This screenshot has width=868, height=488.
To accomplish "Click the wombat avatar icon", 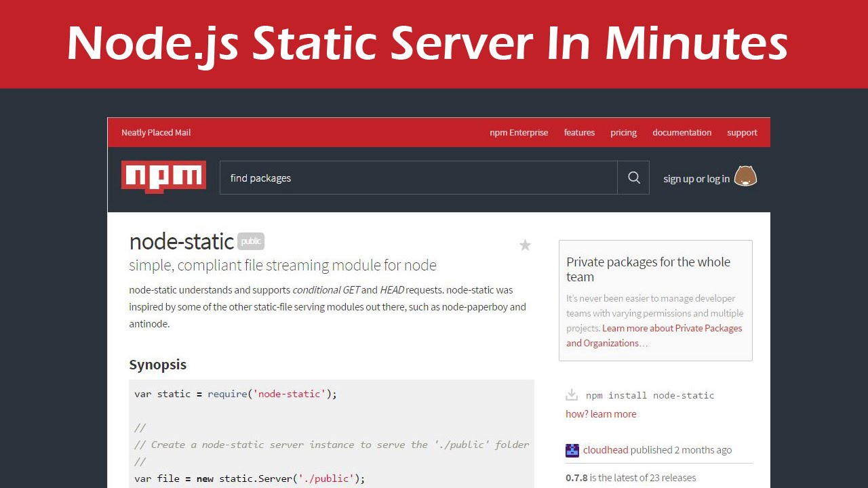I will 745,176.
